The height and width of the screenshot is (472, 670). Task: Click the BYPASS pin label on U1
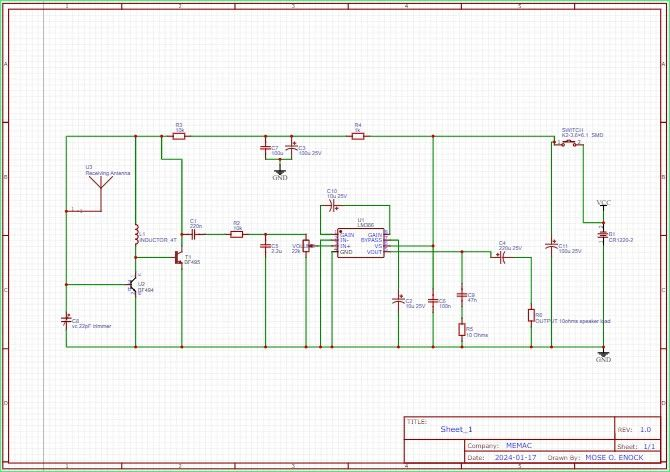371,240
